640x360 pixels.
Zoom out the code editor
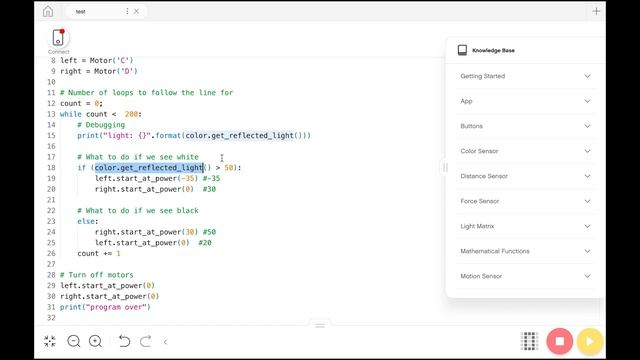74,341
